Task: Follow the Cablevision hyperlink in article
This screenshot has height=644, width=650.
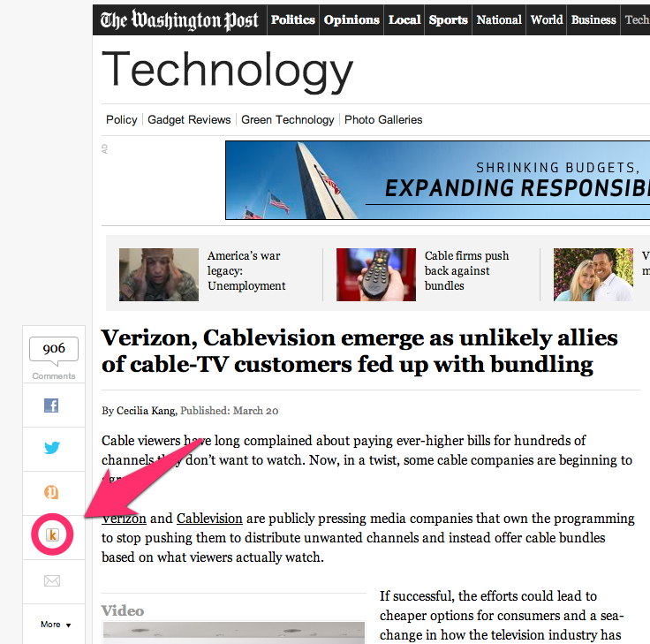Action: (209, 519)
